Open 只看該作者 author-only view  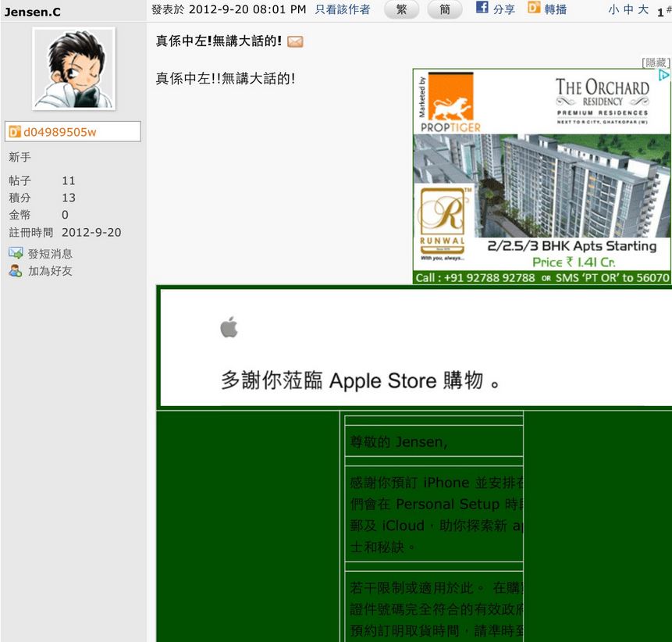click(343, 9)
